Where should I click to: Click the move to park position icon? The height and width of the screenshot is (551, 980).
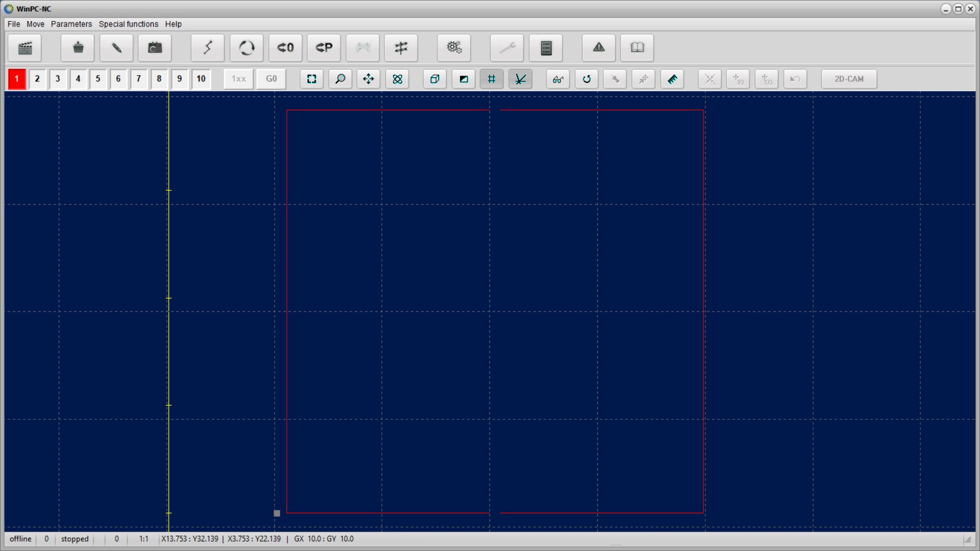pos(324,48)
